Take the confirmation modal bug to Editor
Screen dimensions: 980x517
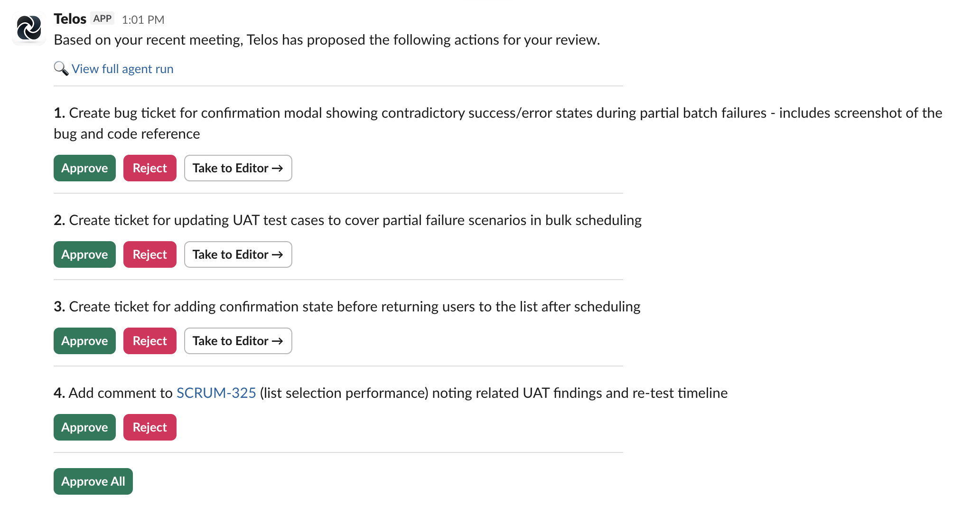pos(238,168)
